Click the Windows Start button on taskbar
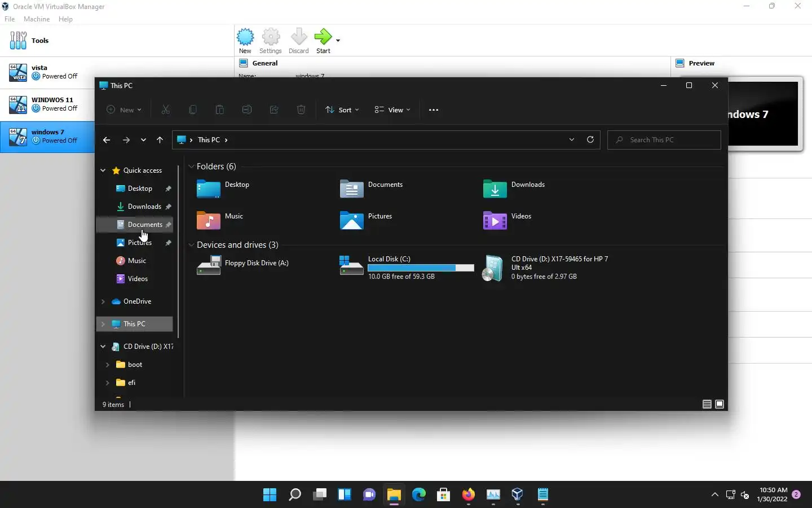Viewport: 812px width, 508px height. click(x=270, y=495)
